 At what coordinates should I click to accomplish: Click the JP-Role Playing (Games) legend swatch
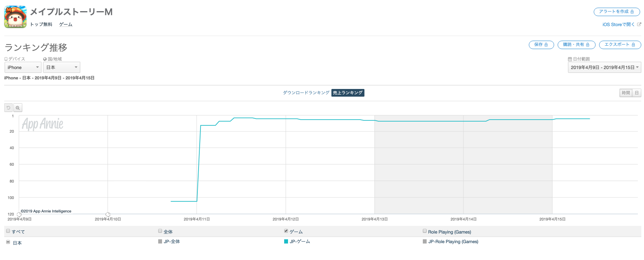tap(425, 242)
